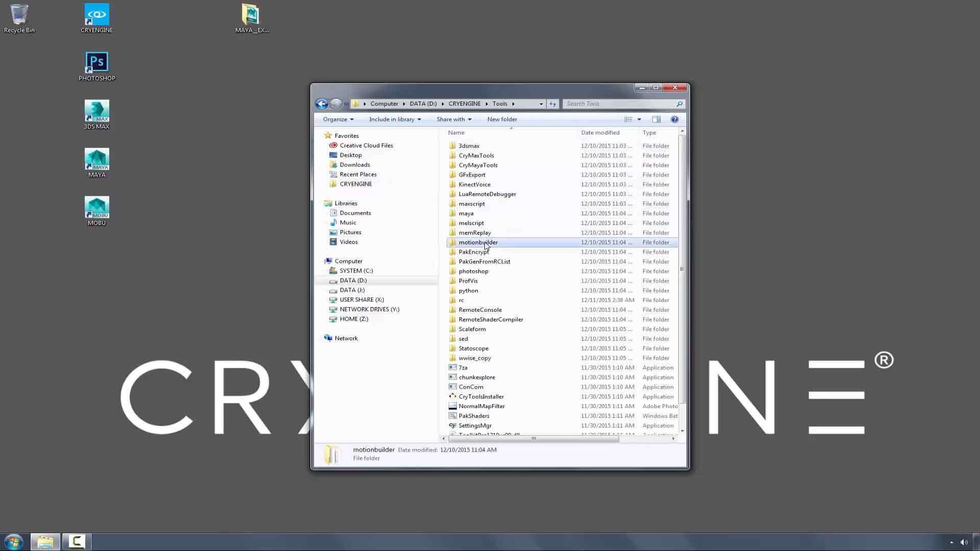Viewport: 980px width, 551px height.
Task: Select CRYENGINE in the breadcrumb path
Action: [x=464, y=104]
